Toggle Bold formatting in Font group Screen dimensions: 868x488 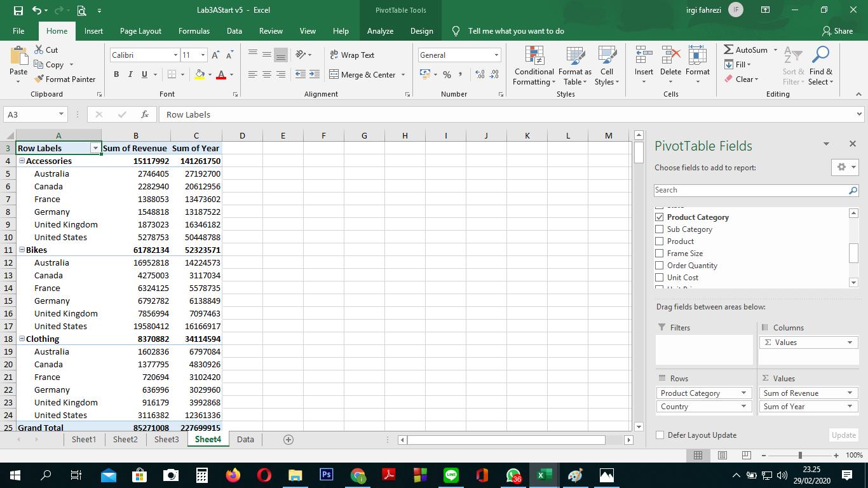point(116,74)
